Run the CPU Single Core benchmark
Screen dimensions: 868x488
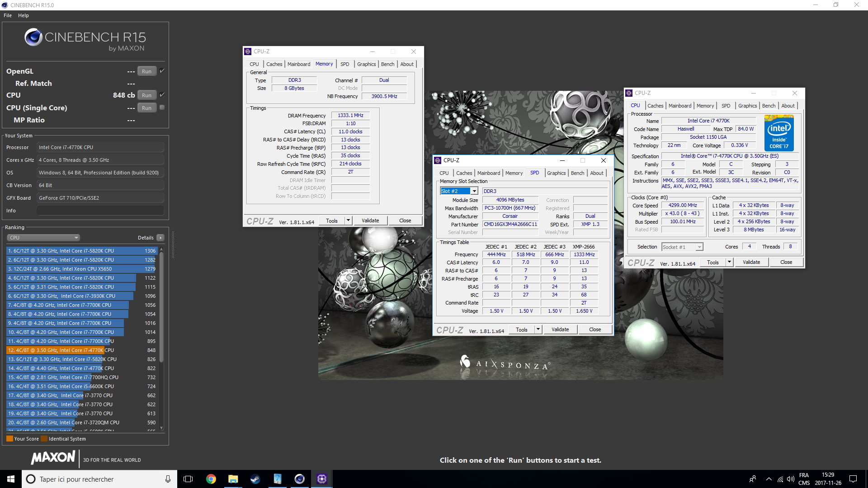[x=146, y=108]
